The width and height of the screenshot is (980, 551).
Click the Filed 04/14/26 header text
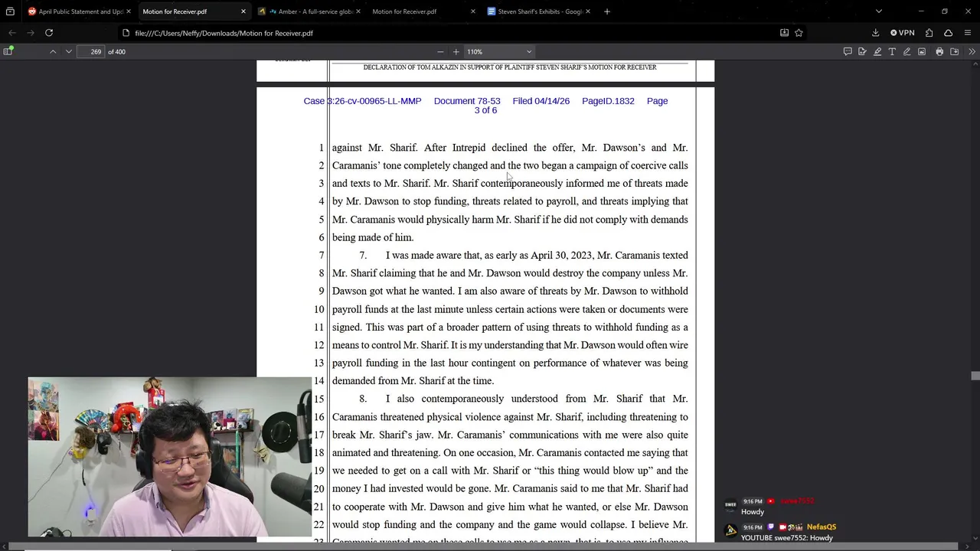pos(541,101)
